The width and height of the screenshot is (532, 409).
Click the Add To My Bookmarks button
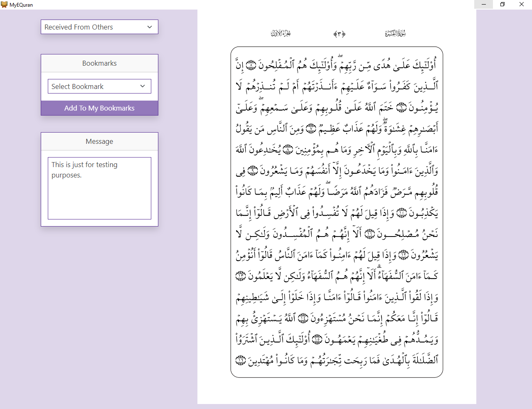99,108
